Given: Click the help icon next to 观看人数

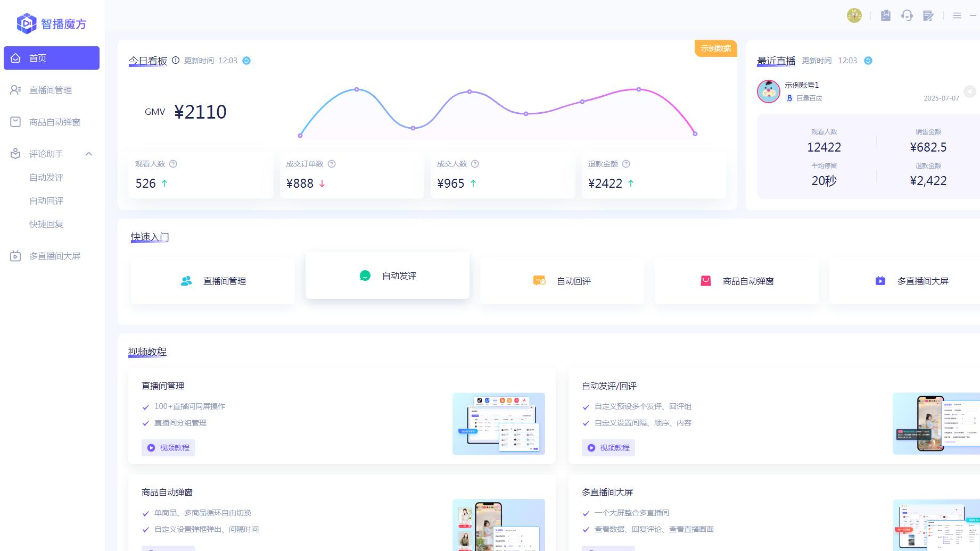Looking at the screenshot, I should [173, 164].
